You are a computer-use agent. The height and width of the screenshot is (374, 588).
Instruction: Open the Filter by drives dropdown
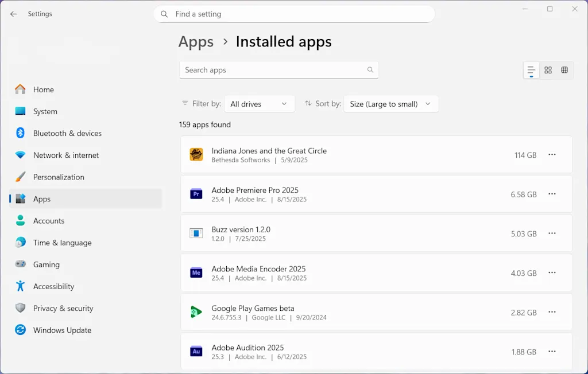259,104
